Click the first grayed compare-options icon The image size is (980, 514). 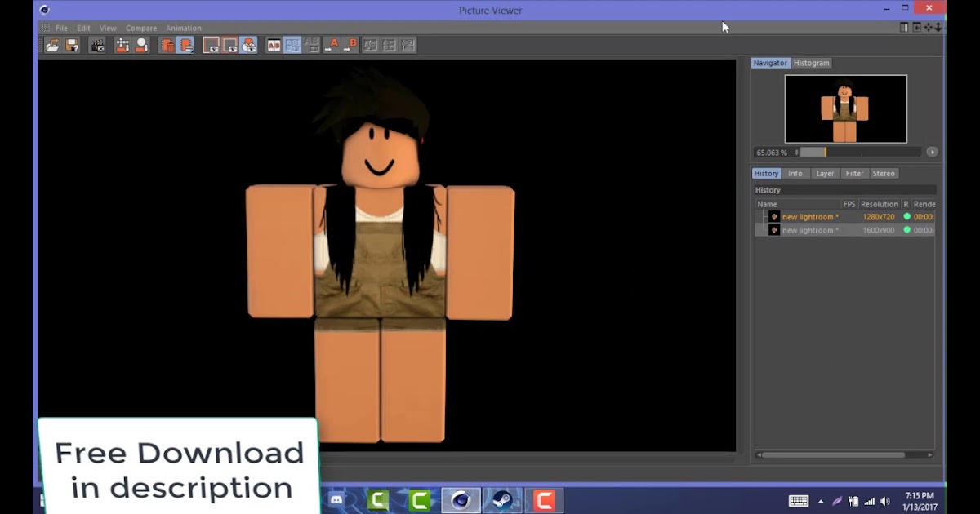pos(370,46)
